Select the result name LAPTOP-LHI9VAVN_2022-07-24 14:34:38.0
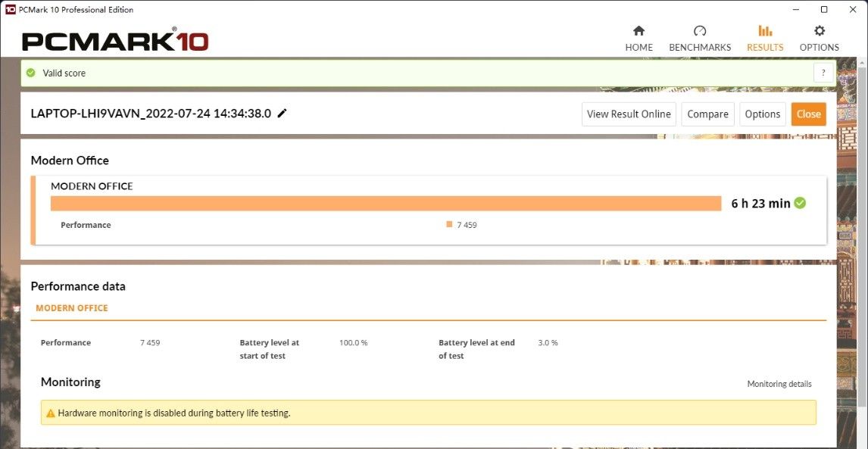Image resolution: width=868 pixels, height=449 pixels. click(x=151, y=114)
